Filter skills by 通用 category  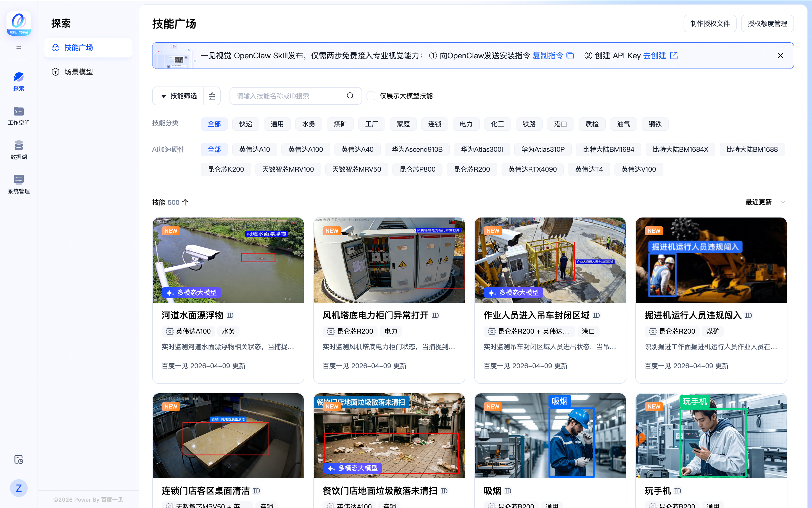pyautogui.click(x=277, y=124)
